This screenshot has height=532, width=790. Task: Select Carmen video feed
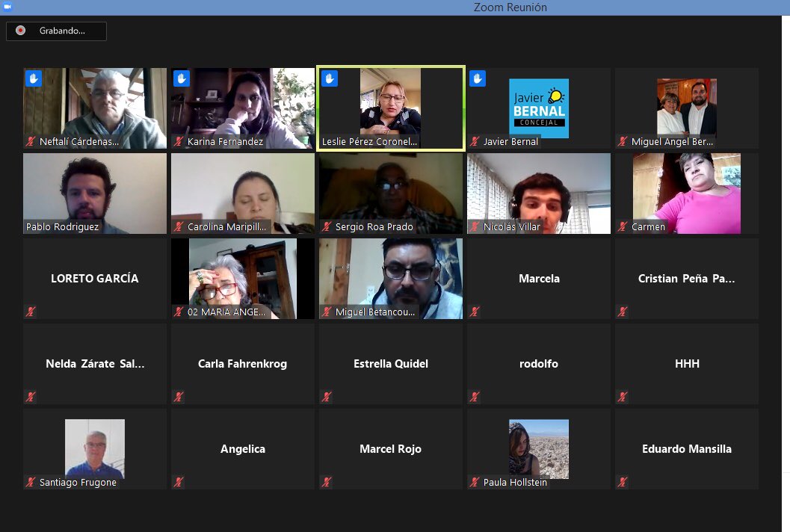pos(687,194)
